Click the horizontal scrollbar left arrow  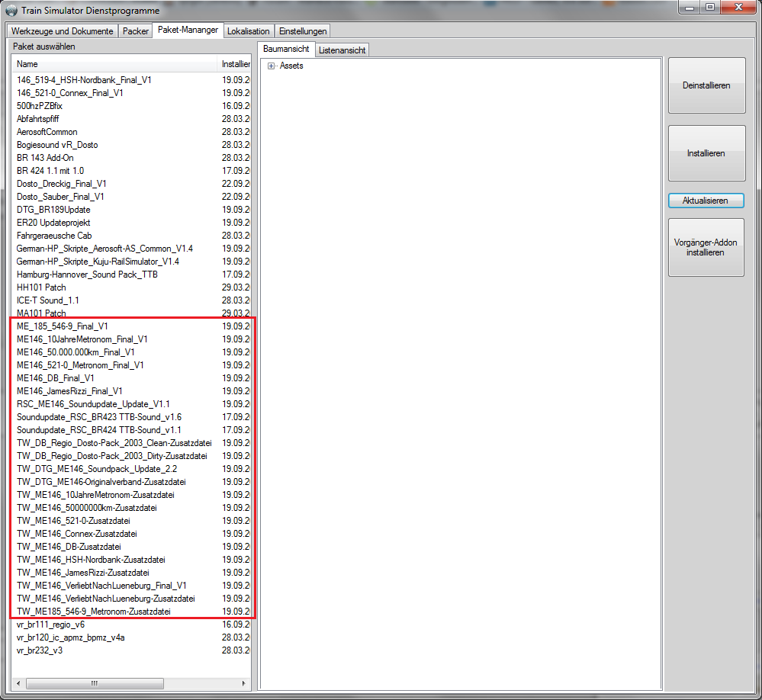[x=18, y=683]
